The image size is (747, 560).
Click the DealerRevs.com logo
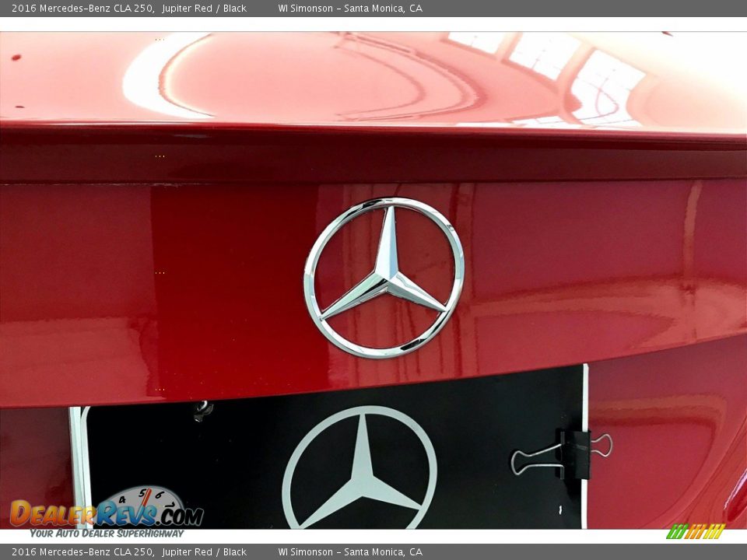[107, 512]
